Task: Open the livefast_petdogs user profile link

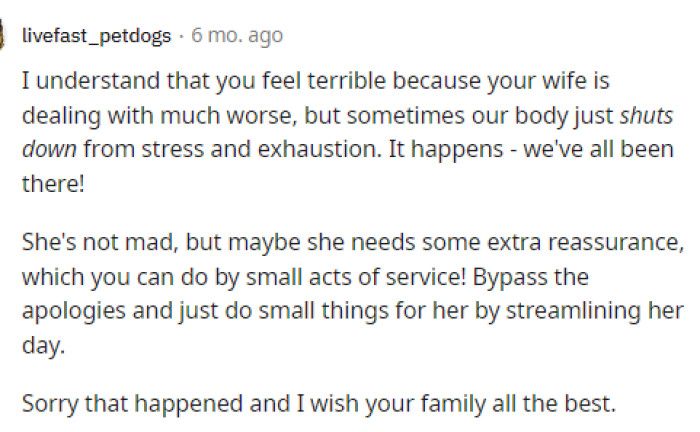Action: click(x=96, y=36)
